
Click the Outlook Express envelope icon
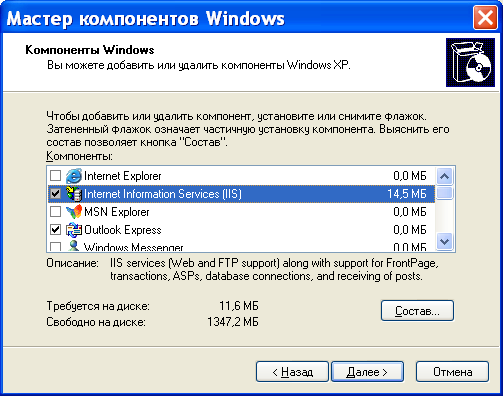click(x=74, y=230)
